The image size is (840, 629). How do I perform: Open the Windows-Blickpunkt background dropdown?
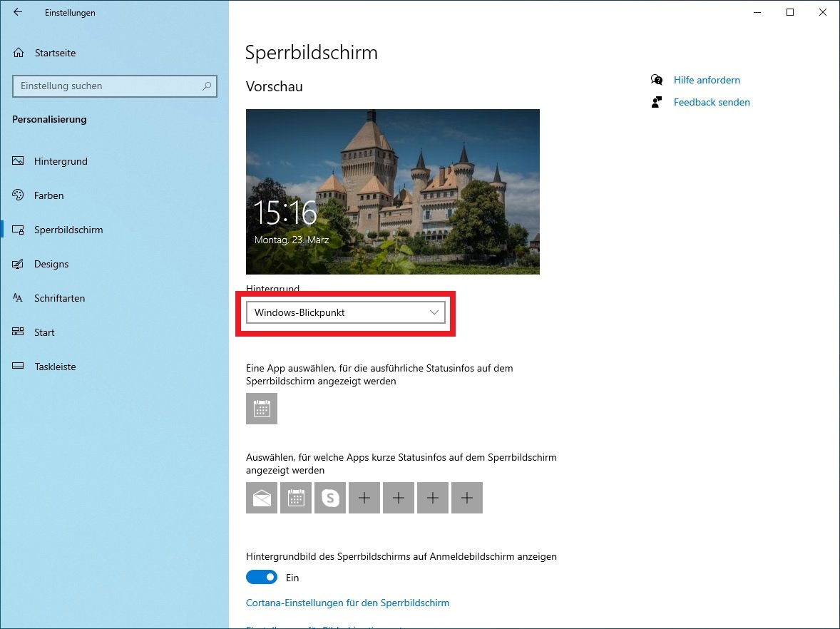(x=346, y=312)
